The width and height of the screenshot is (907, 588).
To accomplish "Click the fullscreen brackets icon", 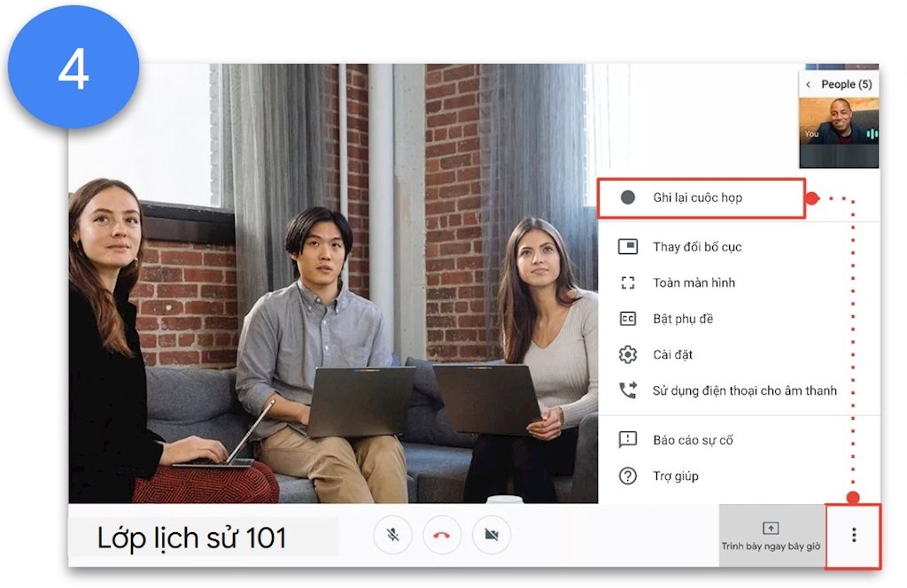I will tap(628, 283).
